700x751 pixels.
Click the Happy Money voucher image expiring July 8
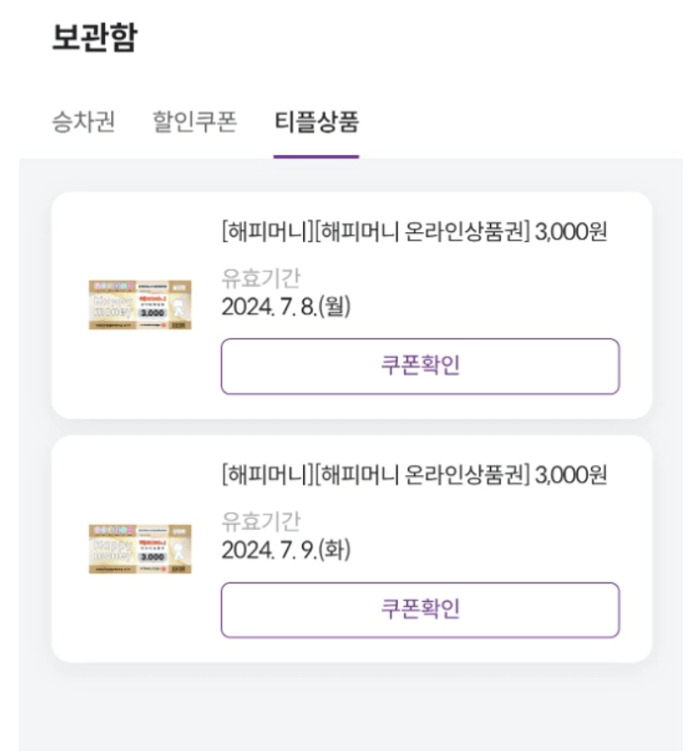(x=140, y=305)
